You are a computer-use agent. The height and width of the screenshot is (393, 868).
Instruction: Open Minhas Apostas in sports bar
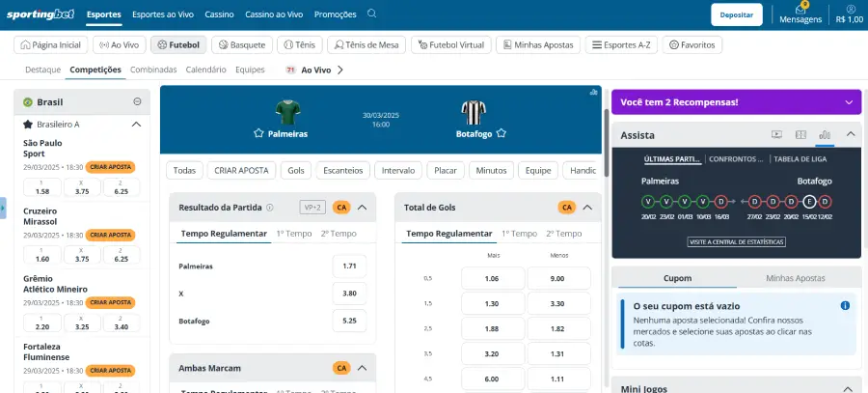click(538, 44)
